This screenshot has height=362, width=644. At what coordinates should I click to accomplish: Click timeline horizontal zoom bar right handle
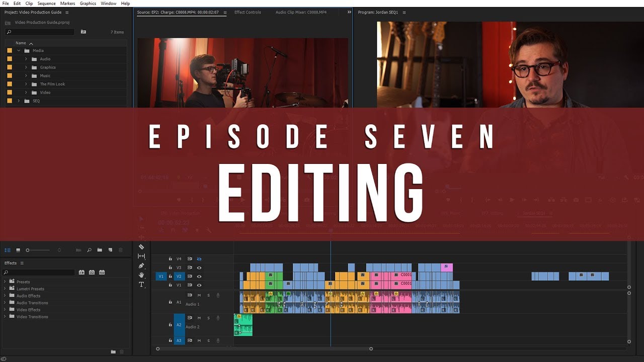coord(371,348)
